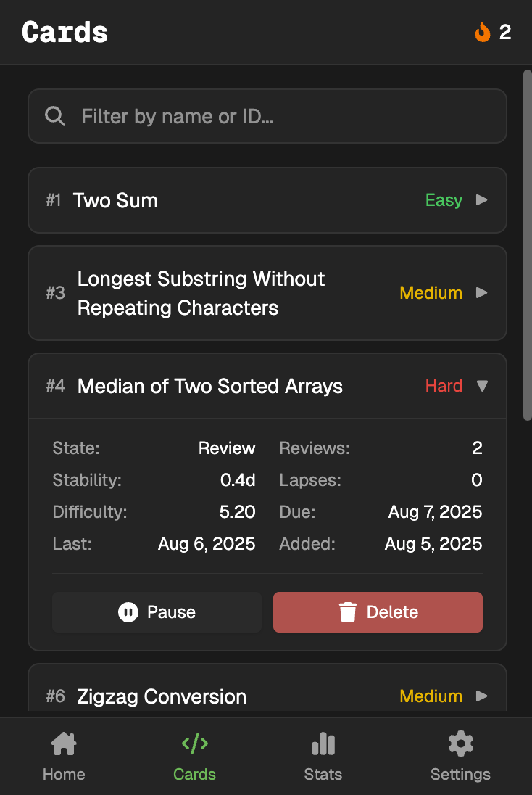
Task: Focus the filter by name field
Action: 283,116
